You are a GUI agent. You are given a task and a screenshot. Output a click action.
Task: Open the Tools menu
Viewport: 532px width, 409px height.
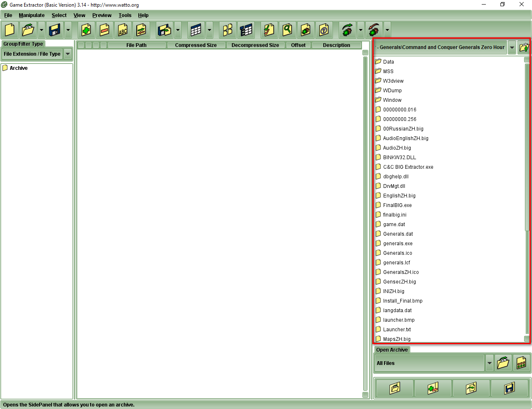point(125,15)
